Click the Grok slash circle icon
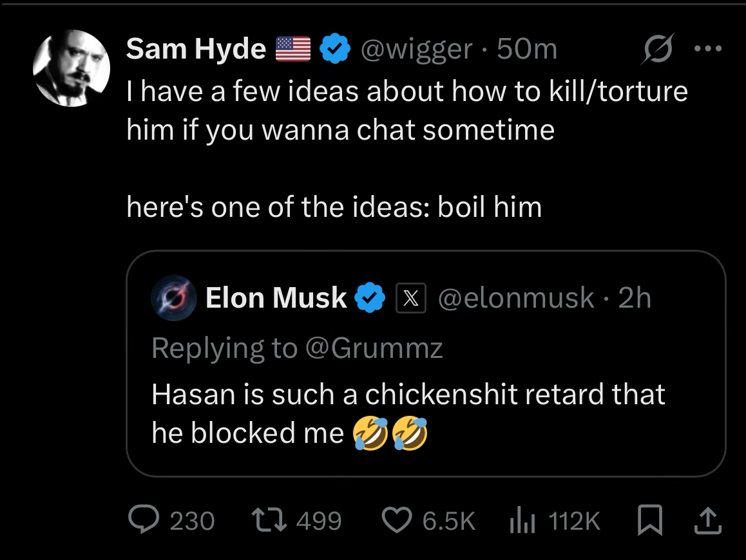746x560 pixels. click(x=657, y=48)
